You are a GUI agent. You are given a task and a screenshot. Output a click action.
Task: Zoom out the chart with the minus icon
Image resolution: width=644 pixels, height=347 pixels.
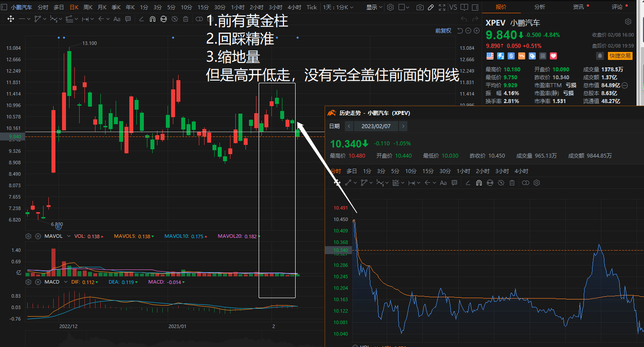[x=468, y=31]
